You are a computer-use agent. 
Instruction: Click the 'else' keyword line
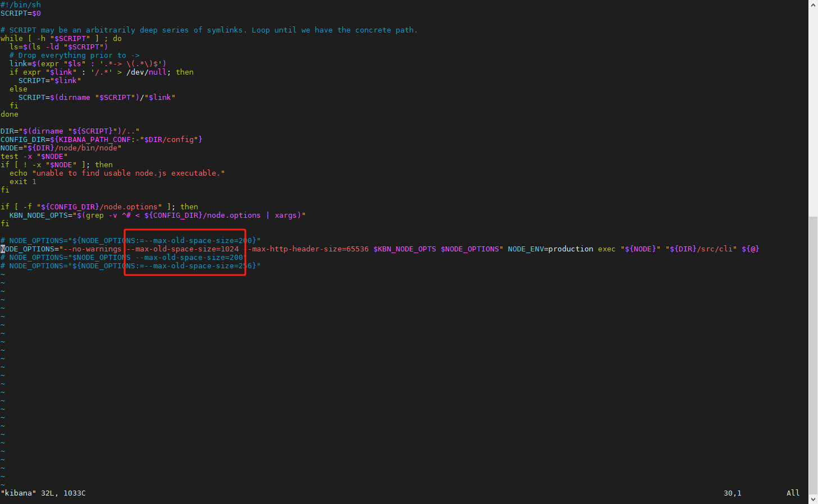pos(18,89)
